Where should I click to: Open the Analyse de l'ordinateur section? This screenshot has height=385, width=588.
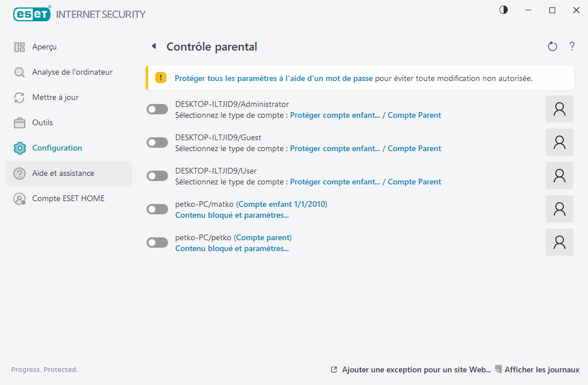[x=72, y=72]
